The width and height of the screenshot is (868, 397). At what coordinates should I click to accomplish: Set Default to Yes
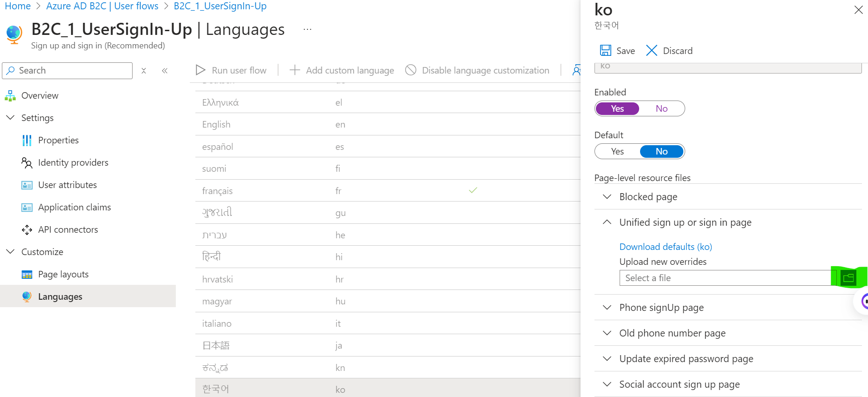[x=617, y=151]
